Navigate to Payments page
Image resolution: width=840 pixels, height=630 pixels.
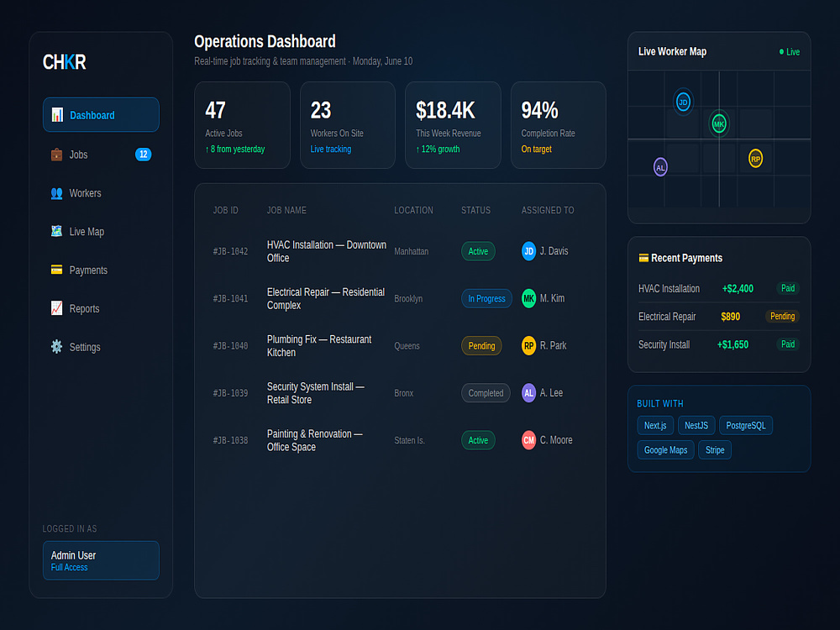[101, 270]
